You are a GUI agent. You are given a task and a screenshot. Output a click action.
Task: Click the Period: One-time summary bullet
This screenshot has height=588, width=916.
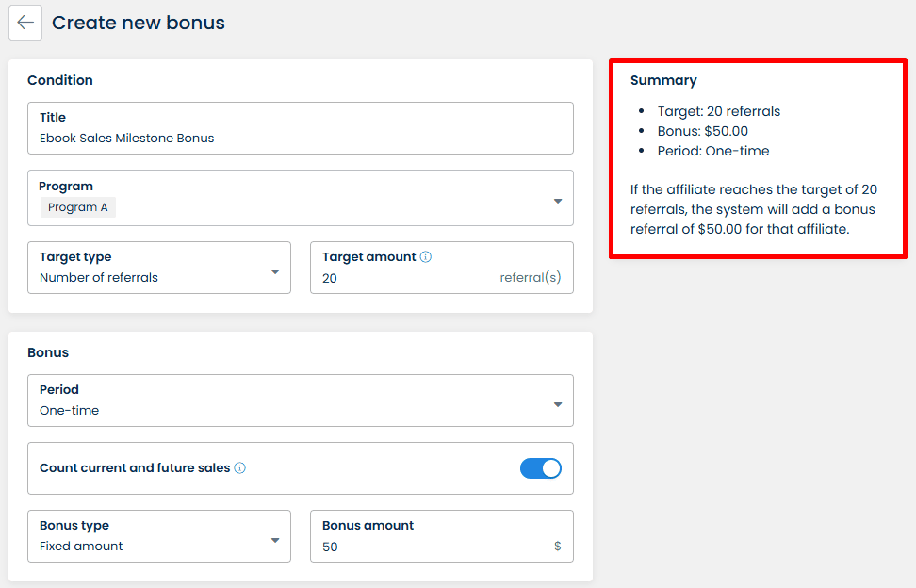coord(713,151)
